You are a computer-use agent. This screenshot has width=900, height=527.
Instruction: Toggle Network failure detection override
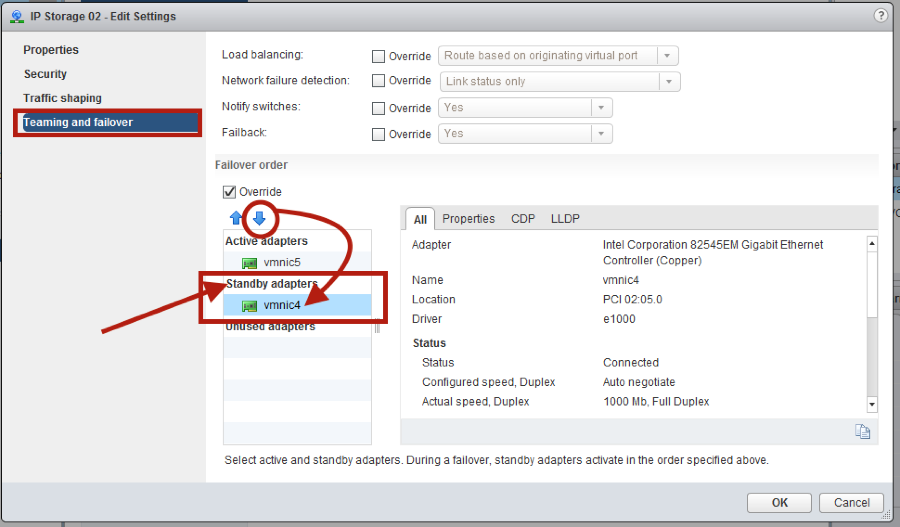coord(379,81)
